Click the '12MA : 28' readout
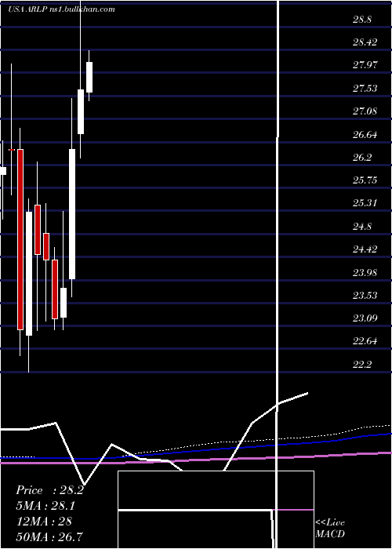392x549 pixels. [x=44, y=521]
